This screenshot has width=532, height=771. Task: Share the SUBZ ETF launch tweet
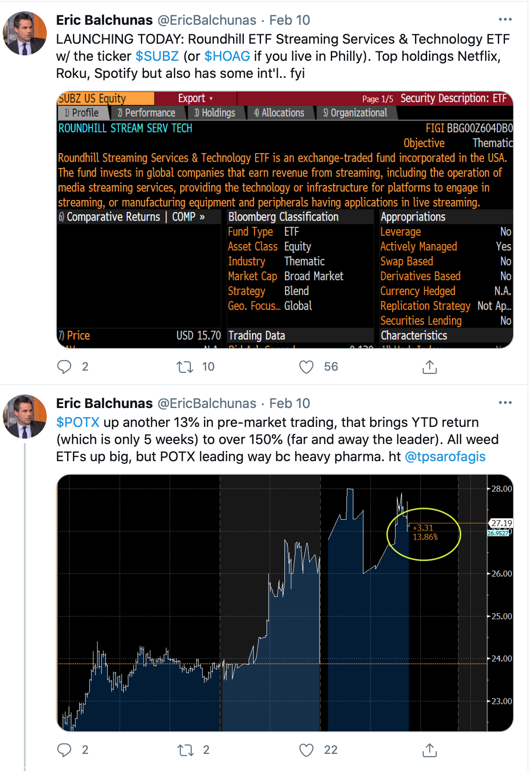(429, 367)
